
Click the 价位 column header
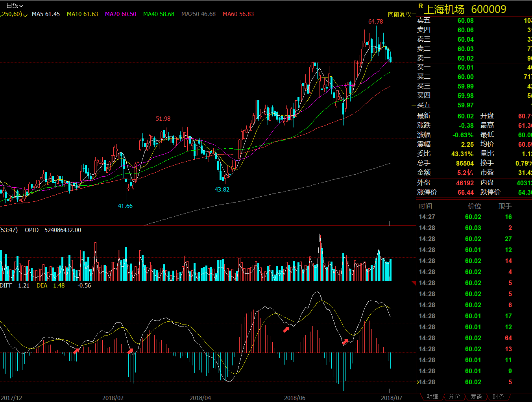[475, 206]
